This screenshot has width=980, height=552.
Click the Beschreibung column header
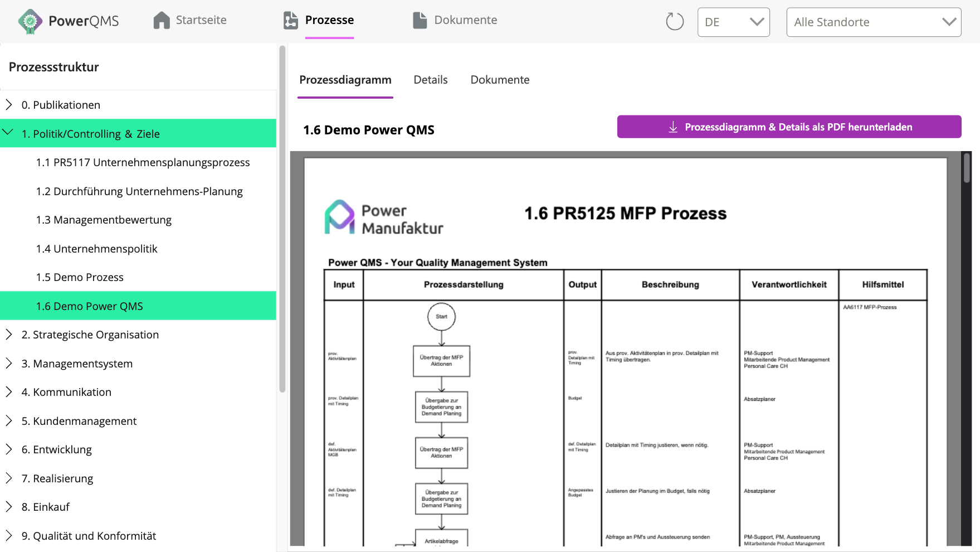coord(670,284)
